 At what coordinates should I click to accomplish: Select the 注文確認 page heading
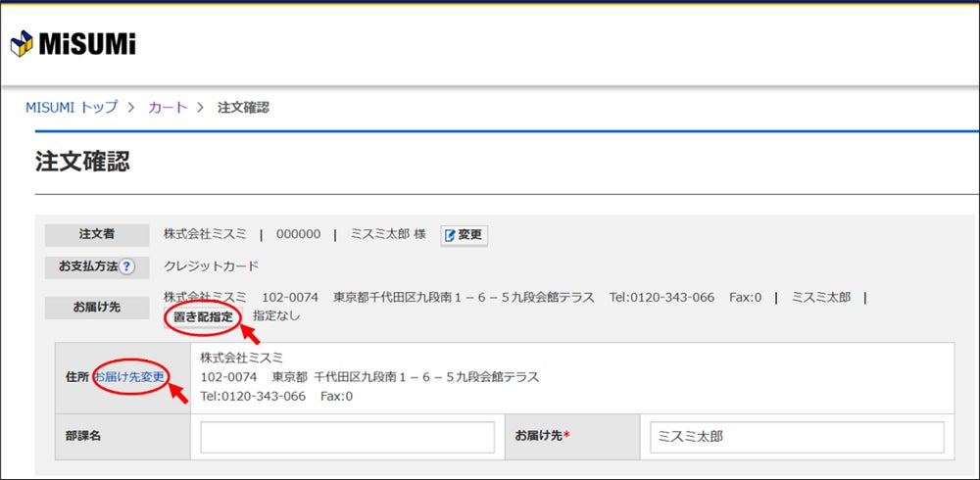coord(82,162)
